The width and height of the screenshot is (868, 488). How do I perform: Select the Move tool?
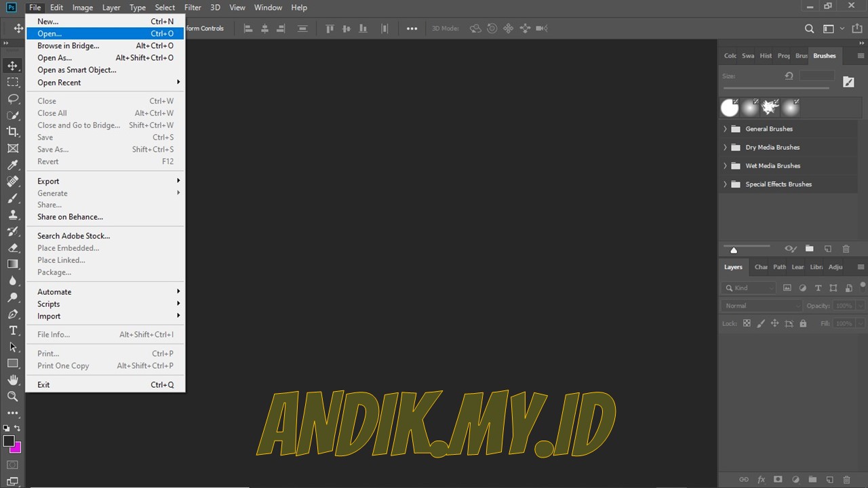click(x=12, y=66)
